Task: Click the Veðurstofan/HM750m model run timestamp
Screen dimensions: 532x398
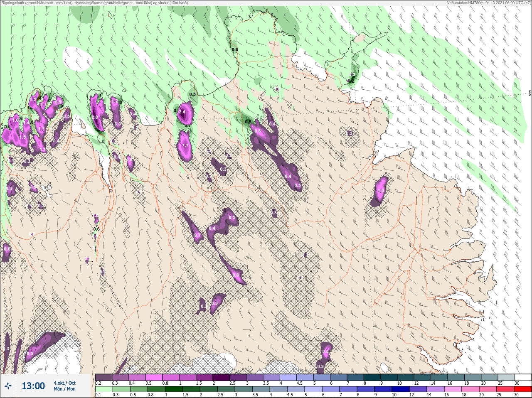Action: (x=489, y=2)
